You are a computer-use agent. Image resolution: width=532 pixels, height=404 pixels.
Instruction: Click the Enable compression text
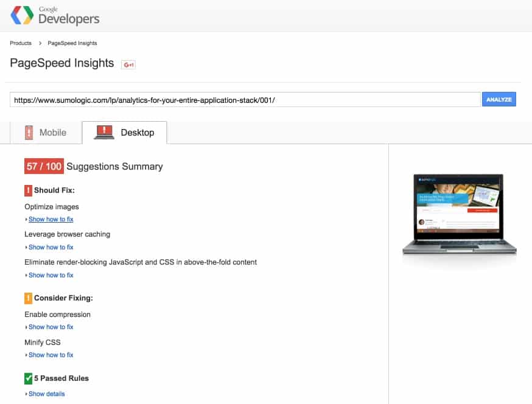[x=57, y=315]
